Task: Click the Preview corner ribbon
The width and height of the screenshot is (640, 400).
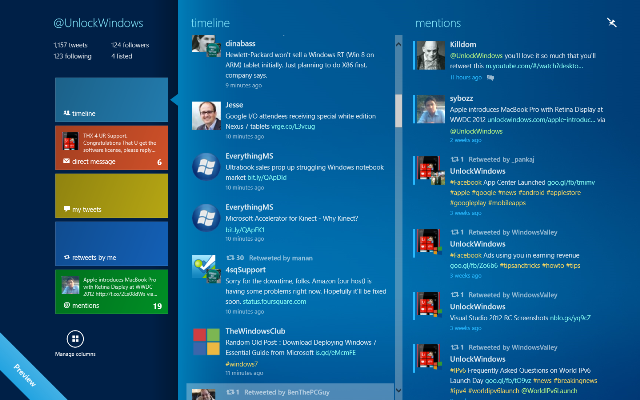Action: [x=24, y=375]
